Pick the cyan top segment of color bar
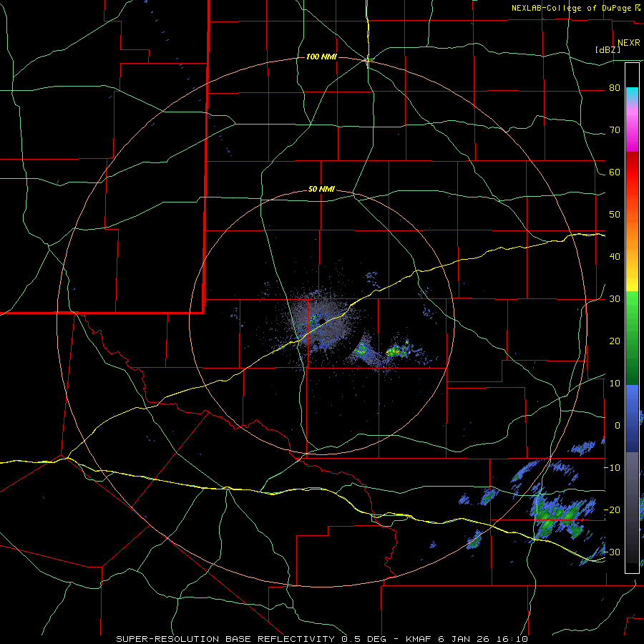Image resolution: width=644 pixels, height=644 pixels. pyautogui.click(x=632, y=92)
